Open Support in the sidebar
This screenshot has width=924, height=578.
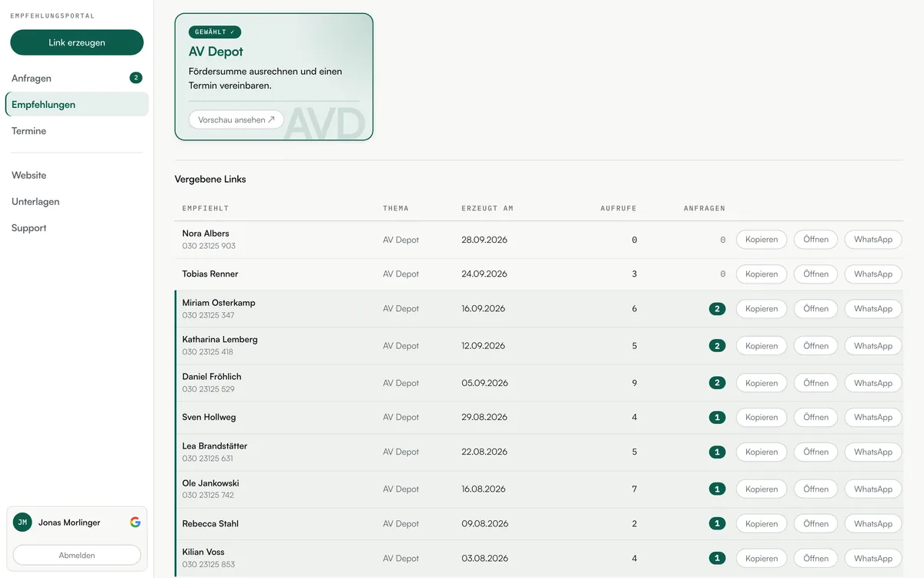(x=77, y=227)
